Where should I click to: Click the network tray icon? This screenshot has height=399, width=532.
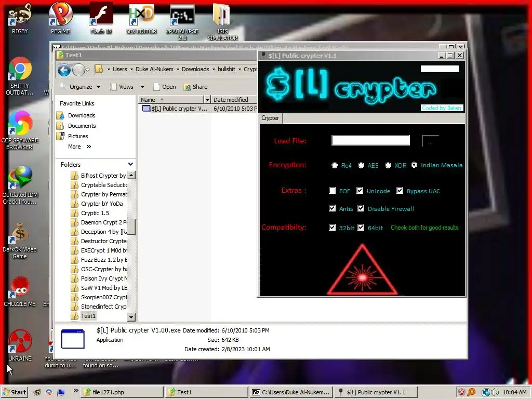tap(486, 392)
